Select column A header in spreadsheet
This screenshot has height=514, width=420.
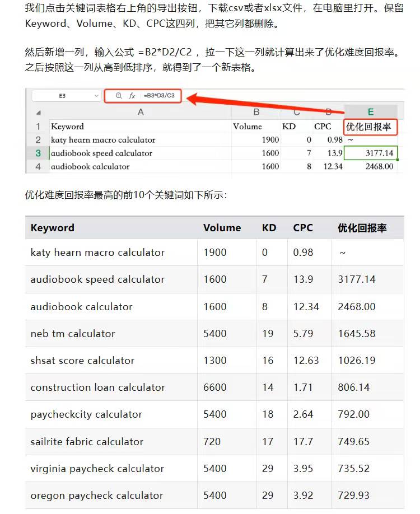click(141, 112)
